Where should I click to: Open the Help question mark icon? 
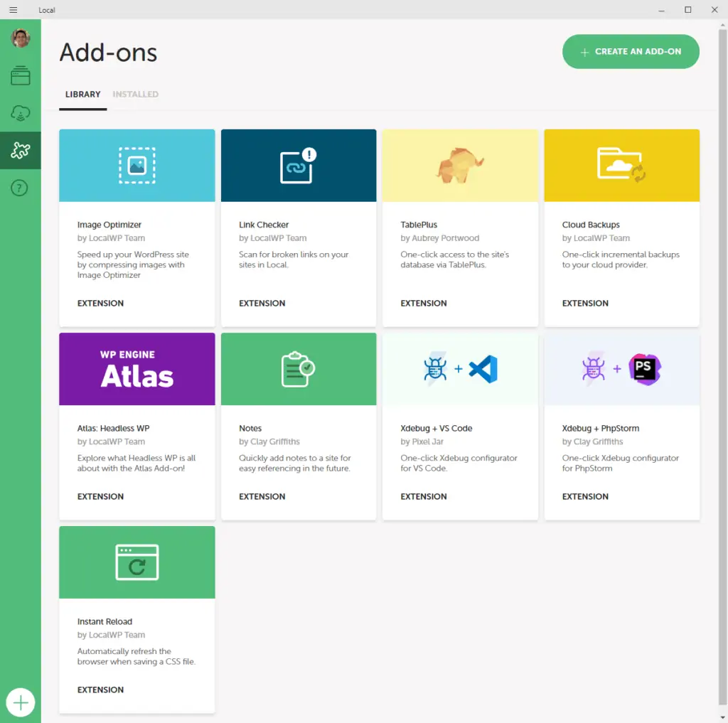[19, 188]
